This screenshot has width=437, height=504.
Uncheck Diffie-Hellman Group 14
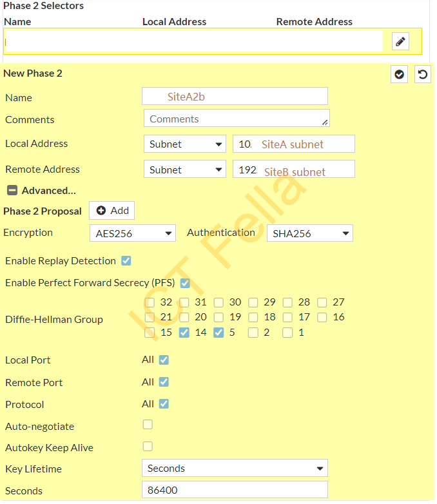click(184, 333)
